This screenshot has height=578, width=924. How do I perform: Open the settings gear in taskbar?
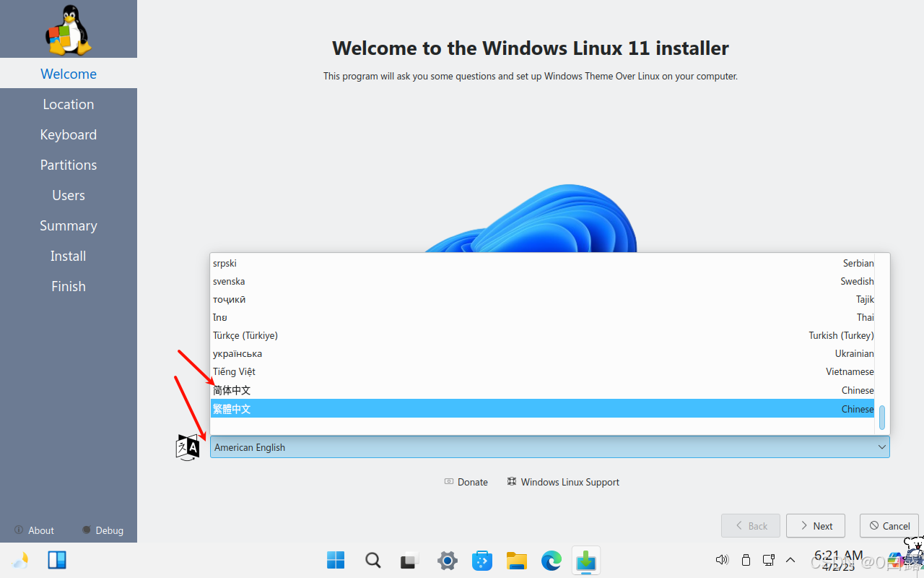click(448, 560)
